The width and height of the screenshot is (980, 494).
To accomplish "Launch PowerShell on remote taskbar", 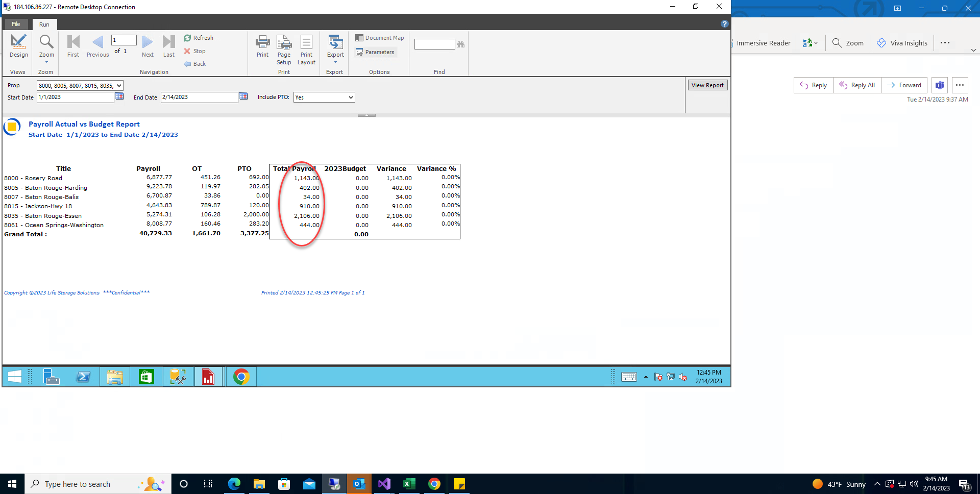I will click(83, 377).
